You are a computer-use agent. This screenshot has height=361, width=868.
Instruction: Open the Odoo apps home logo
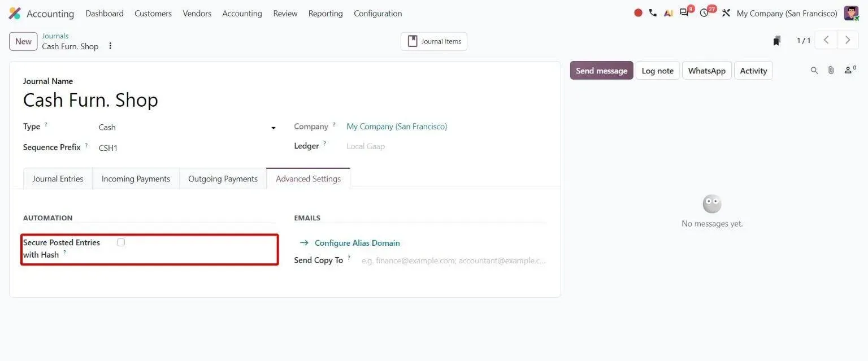[x=15, y=13]
